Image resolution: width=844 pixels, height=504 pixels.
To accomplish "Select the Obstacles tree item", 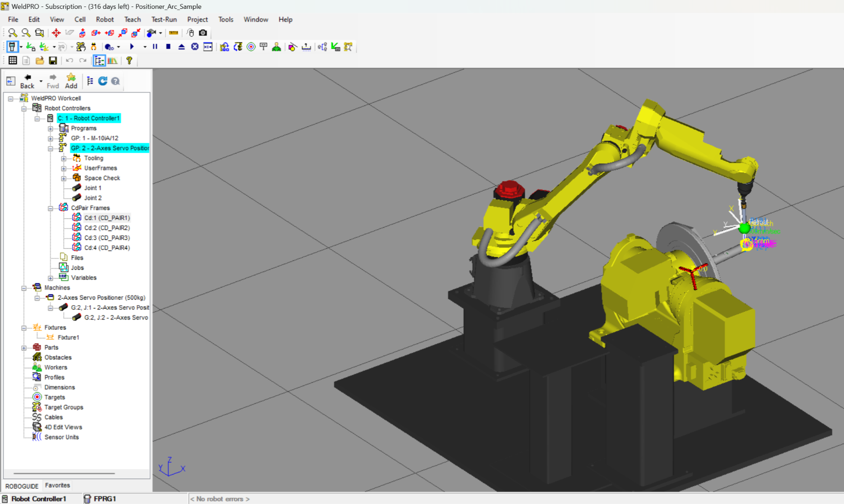I will pyautogui.click(x=58, y=357).
